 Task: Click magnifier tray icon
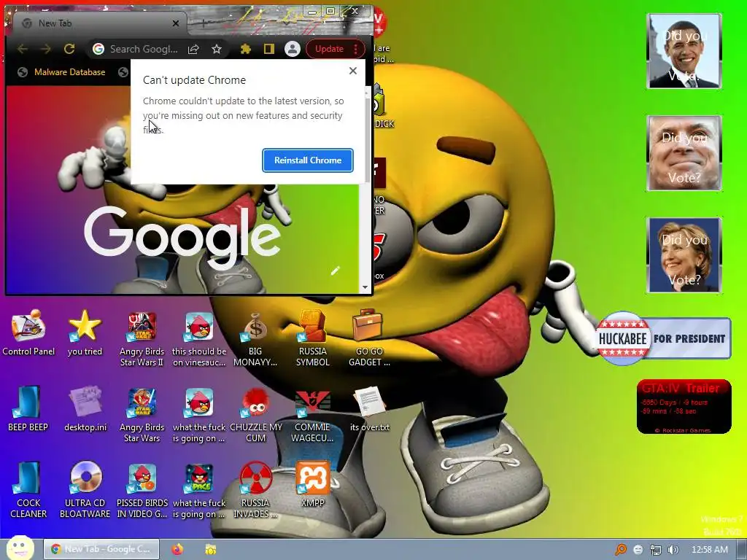[621, 550]
